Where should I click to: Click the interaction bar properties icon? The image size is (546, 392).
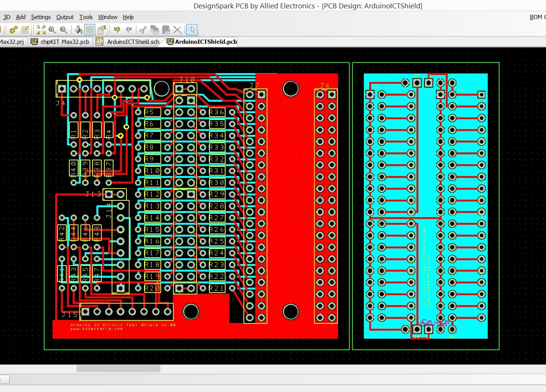[x=101, y=30]
